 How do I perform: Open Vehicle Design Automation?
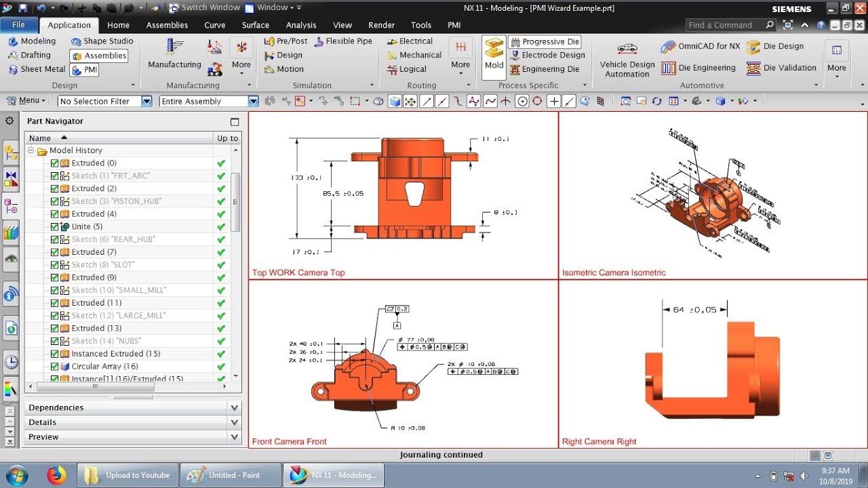627,60
